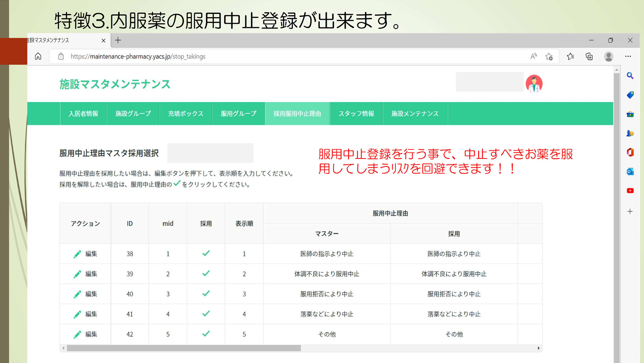Click the plus button to customize Edge sidebar
The image size is (644, 363).
630,212
